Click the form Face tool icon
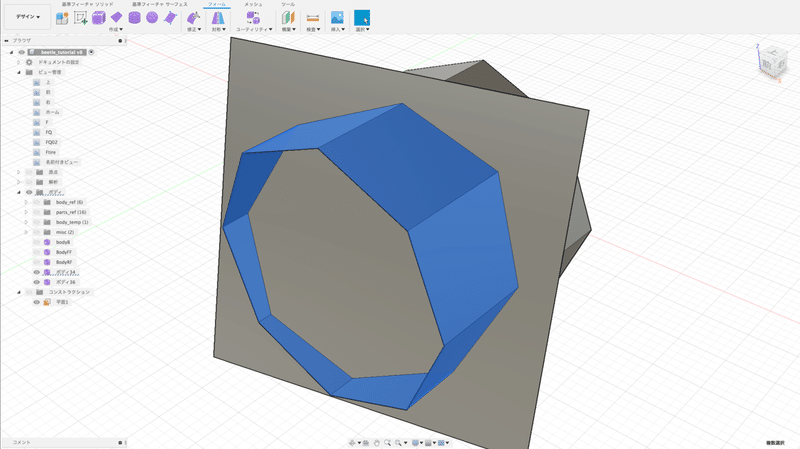800x449 pixels. point(170,18)
